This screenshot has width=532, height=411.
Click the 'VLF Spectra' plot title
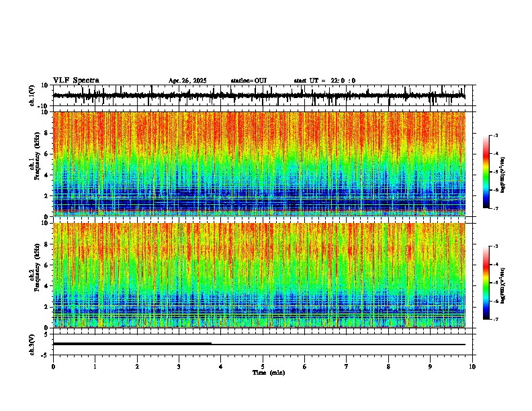[x=76, y=81]
